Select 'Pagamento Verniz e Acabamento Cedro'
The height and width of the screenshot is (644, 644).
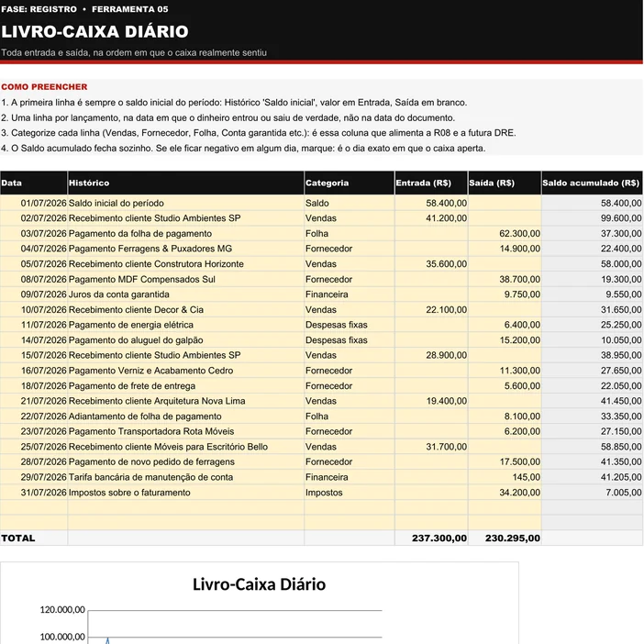tap(185, 371)
